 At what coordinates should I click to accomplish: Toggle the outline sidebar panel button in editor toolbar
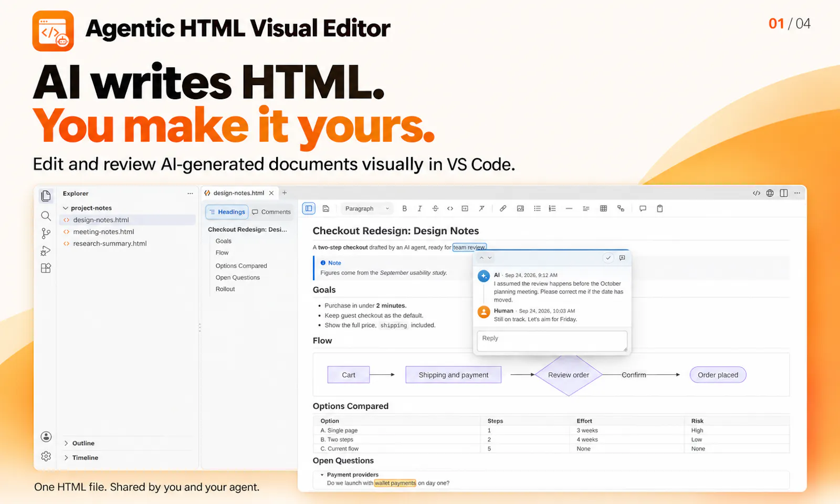pyautogui.click(x=309, y=208)
